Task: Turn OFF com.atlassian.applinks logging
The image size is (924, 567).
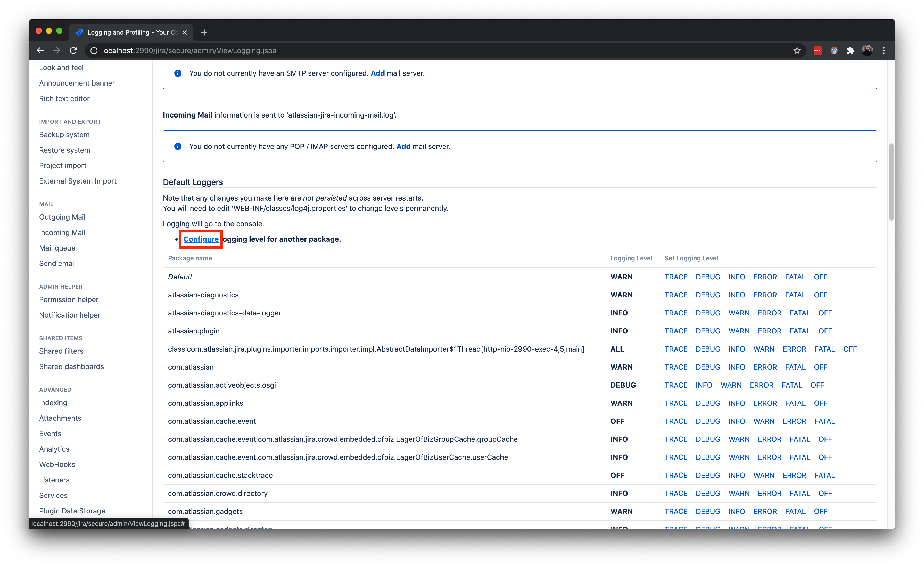Action: point(820,403)
